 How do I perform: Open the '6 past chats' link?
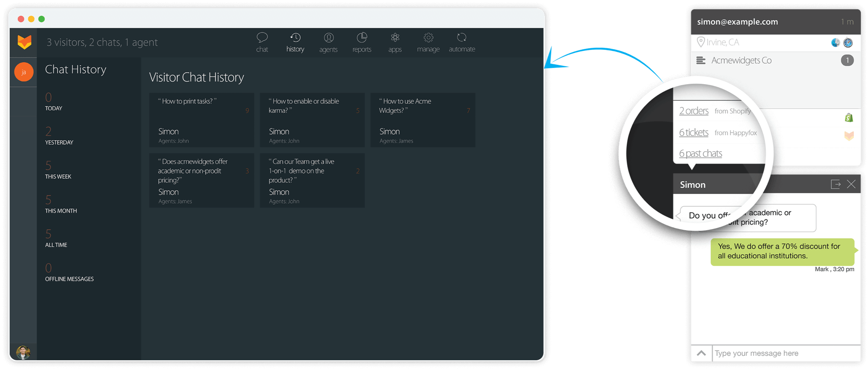pyautogui.click(x=700, y=153)
